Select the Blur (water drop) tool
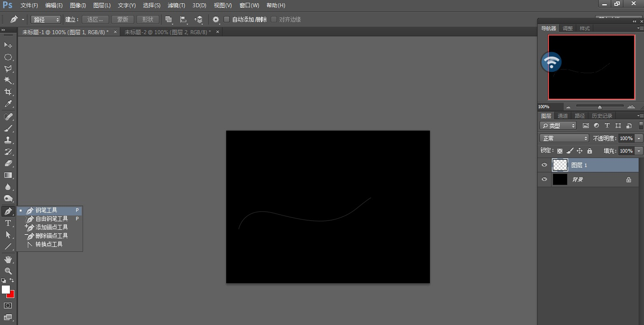 (x=8, y=187)
